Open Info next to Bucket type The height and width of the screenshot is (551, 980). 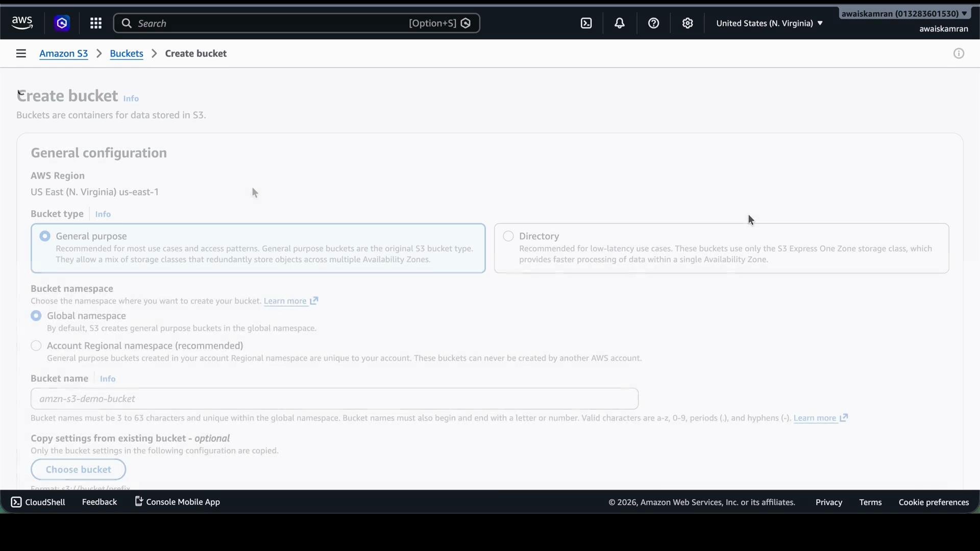(x=103, y=214)
